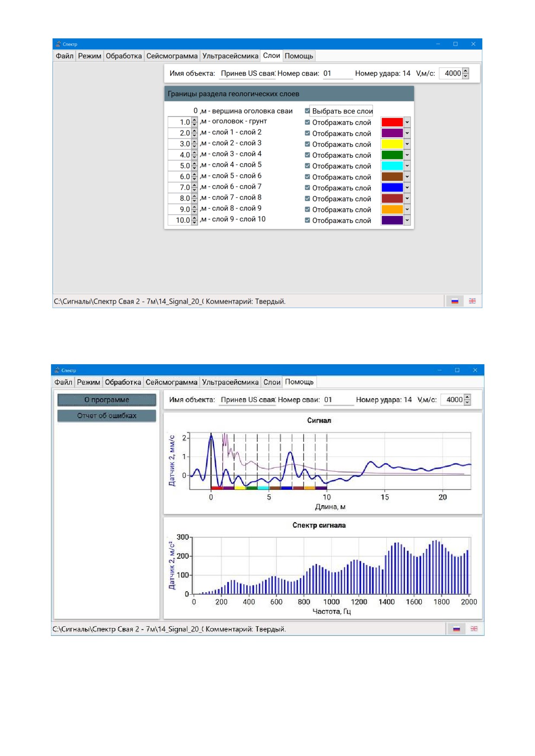The height and width of the screenshot is (756, 535).
Task: Toggle Отображать слой for слой 3 - слой 4
Action: pos(307,154)
